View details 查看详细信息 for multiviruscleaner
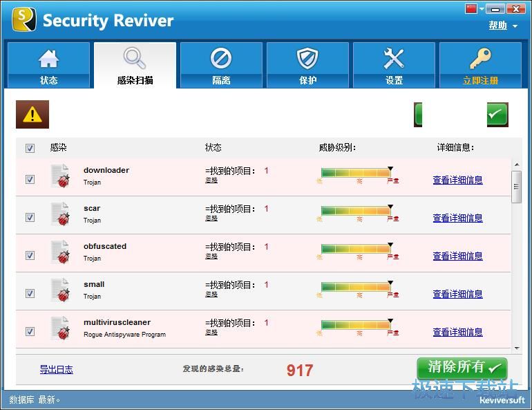 (457, 332)
